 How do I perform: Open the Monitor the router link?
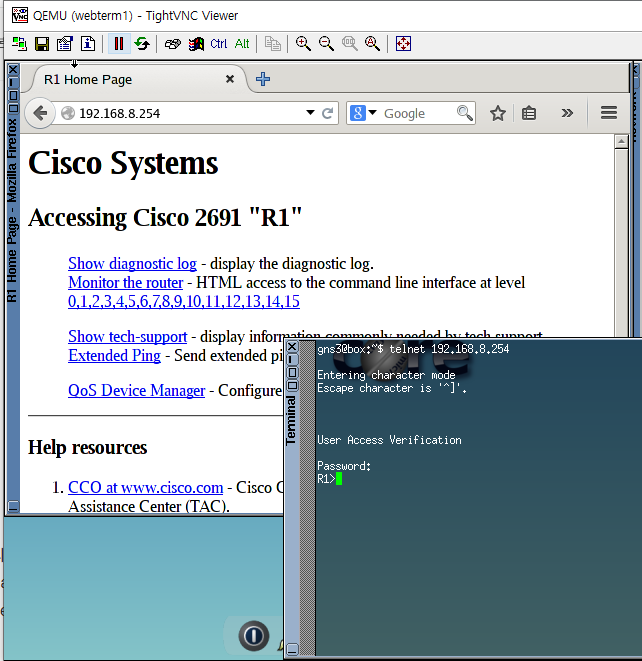click(x=126, y=282)
